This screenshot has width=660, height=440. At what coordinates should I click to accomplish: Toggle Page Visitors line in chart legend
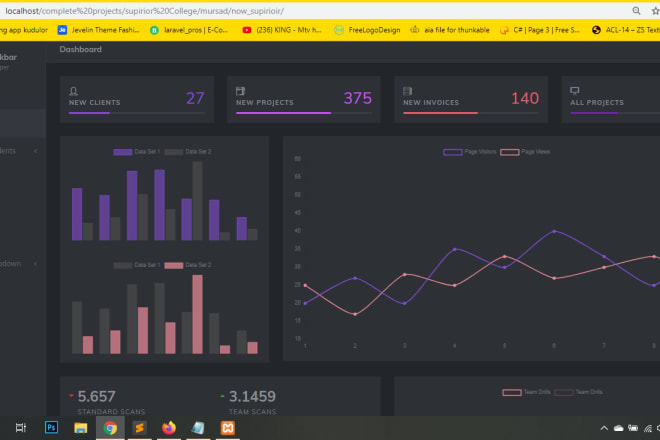tap(470, 152)
